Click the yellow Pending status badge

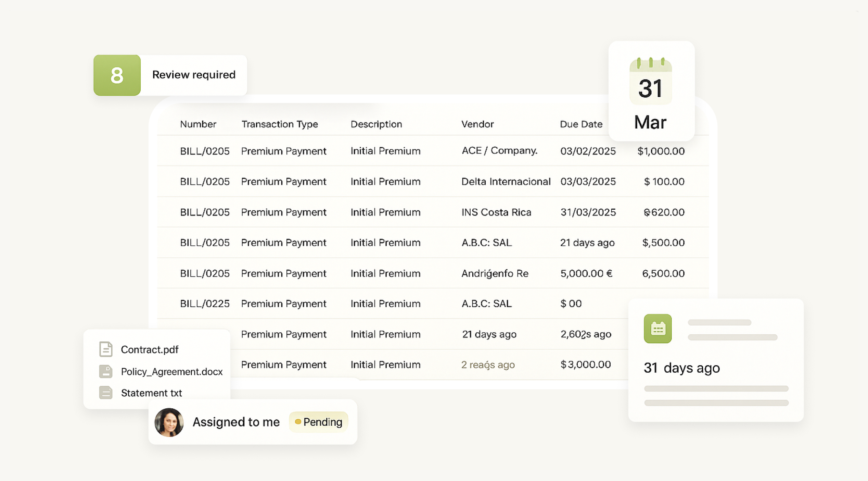[x=319, y=422]
